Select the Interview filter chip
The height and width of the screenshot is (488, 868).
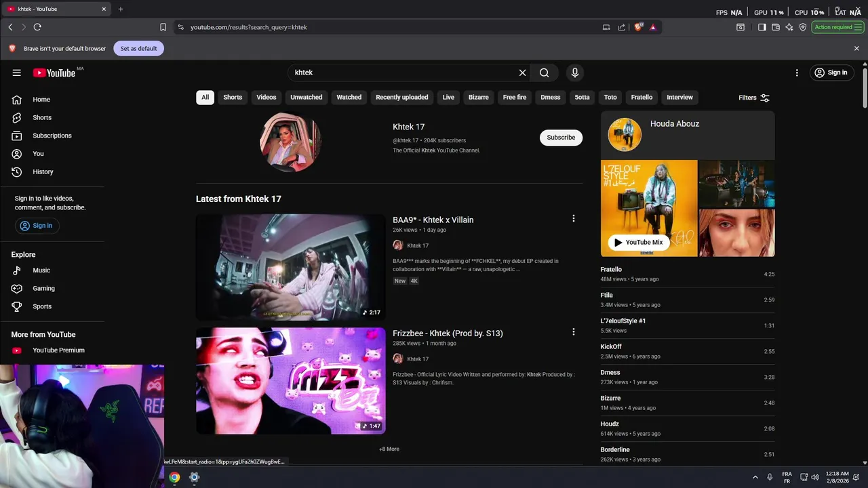click(x=680, y=97)
